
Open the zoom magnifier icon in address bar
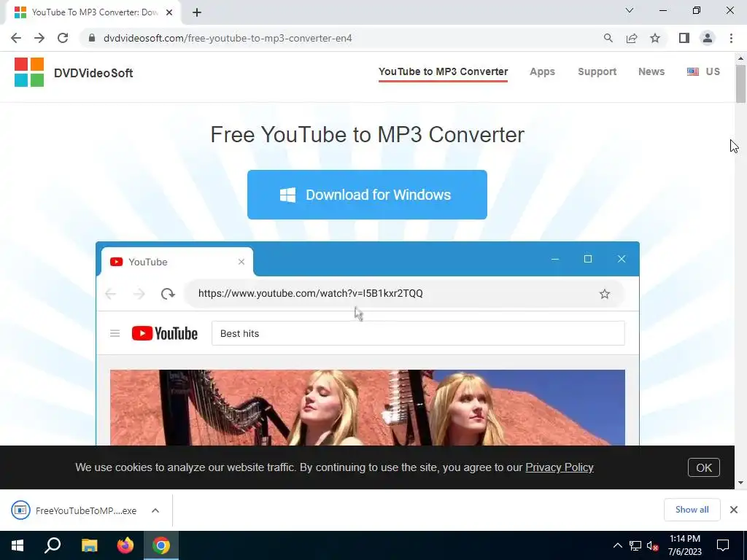pyautogui.click(x=608, y=38)
